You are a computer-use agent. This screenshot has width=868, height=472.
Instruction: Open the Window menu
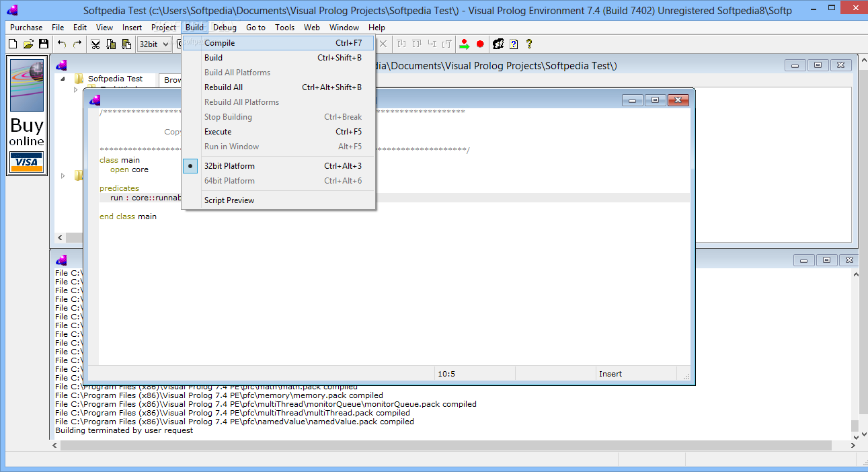coord(344,28)
